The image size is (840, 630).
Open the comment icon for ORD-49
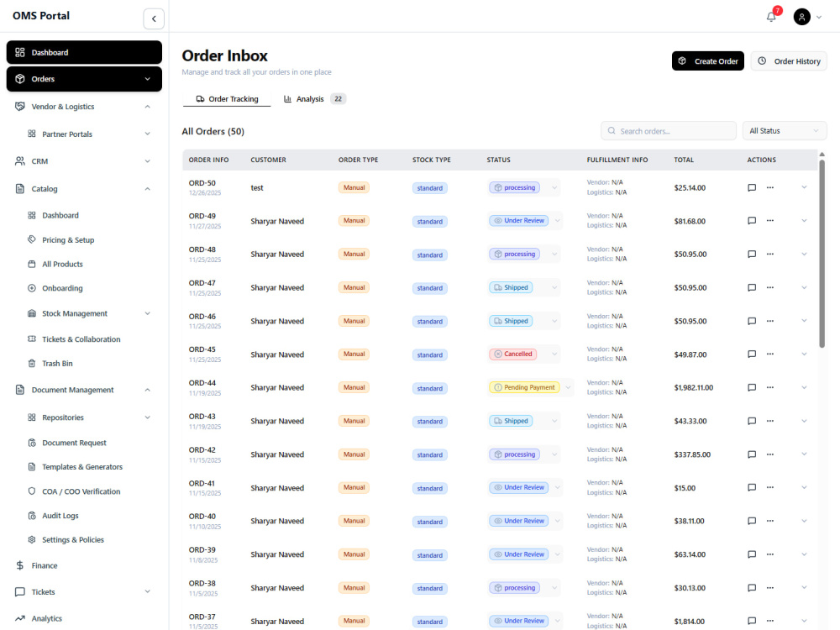(752, 221)
